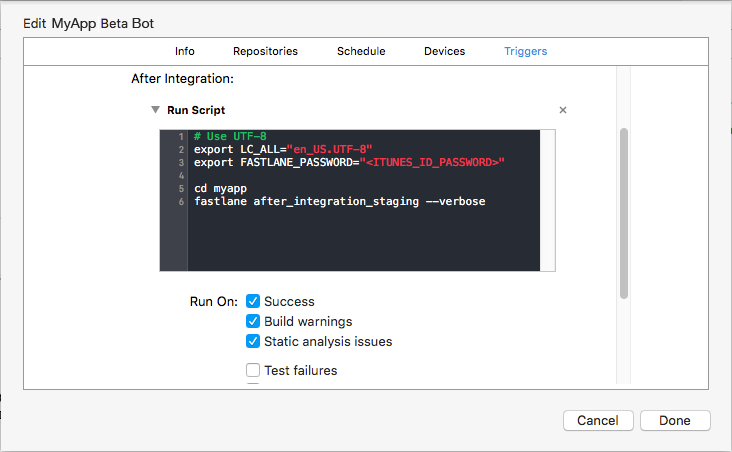Open the Repositories tab
Image resolution: width=732 pixels, height=452 pixels.
pos(265,51)
